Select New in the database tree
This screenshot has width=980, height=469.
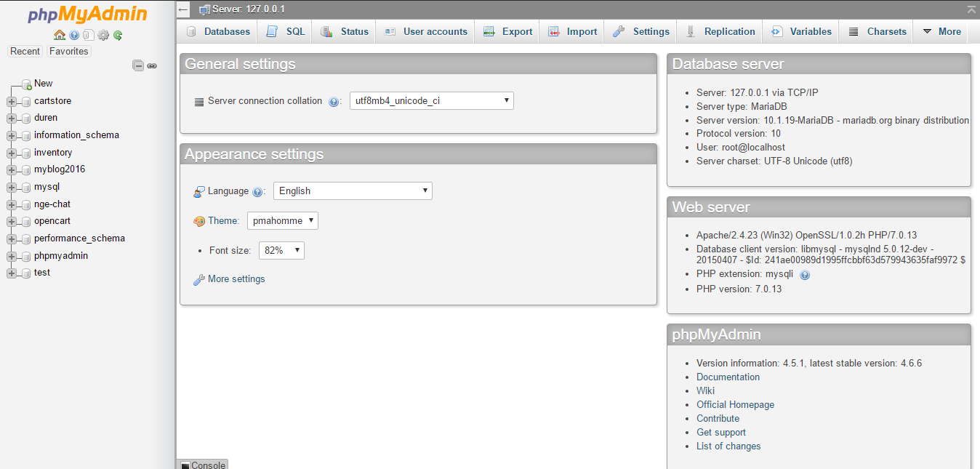pos(43,83)
